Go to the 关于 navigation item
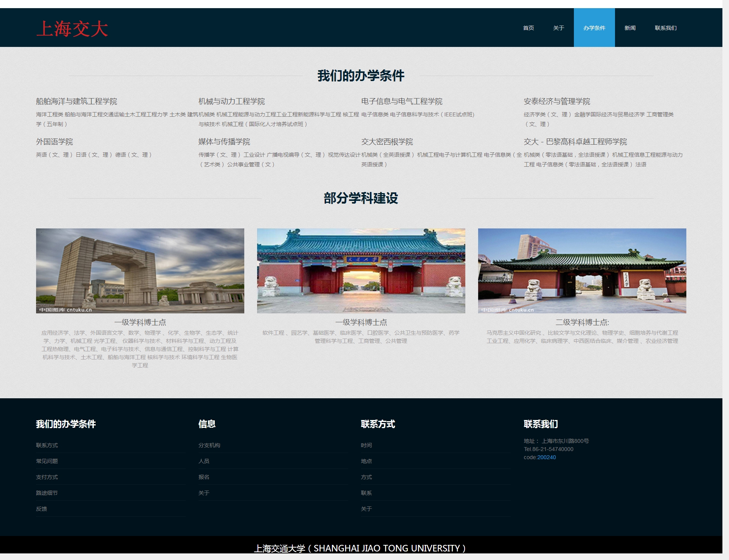This screenshot has height=560, width=729. 558,28
